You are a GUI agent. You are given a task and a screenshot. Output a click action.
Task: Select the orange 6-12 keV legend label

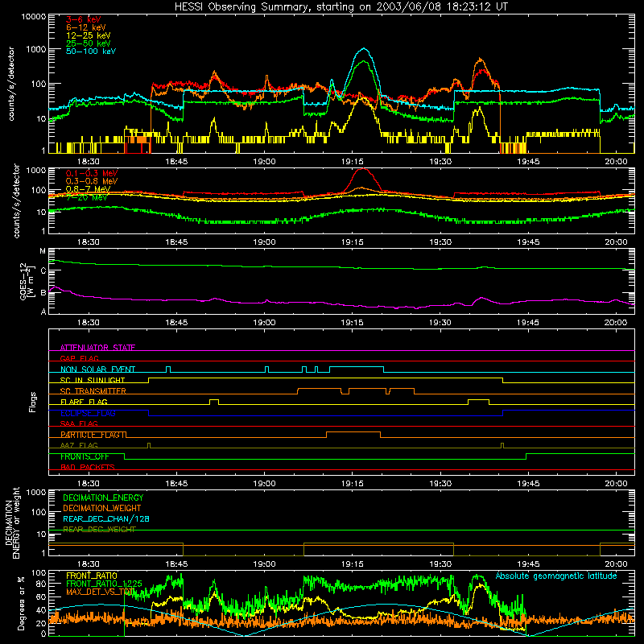(86, 27)
